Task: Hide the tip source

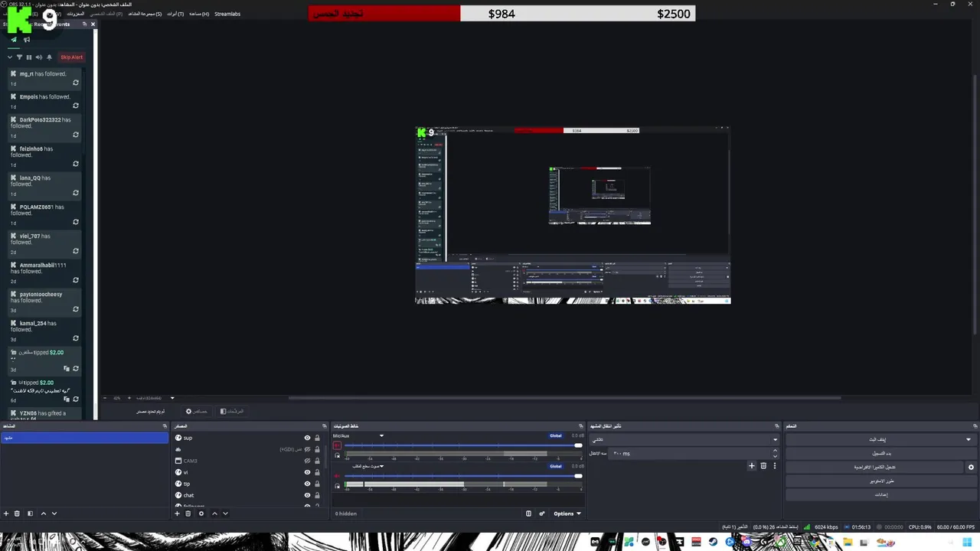Action: pos(307,484)
